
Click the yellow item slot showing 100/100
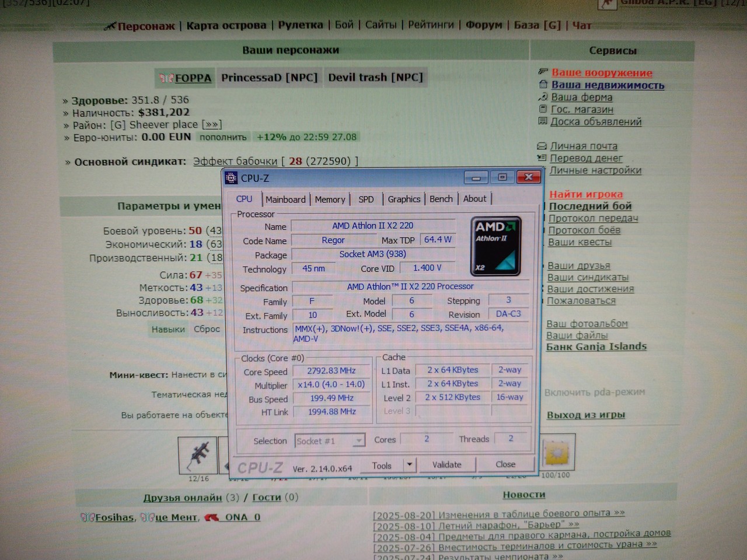[x=557, y=452]
